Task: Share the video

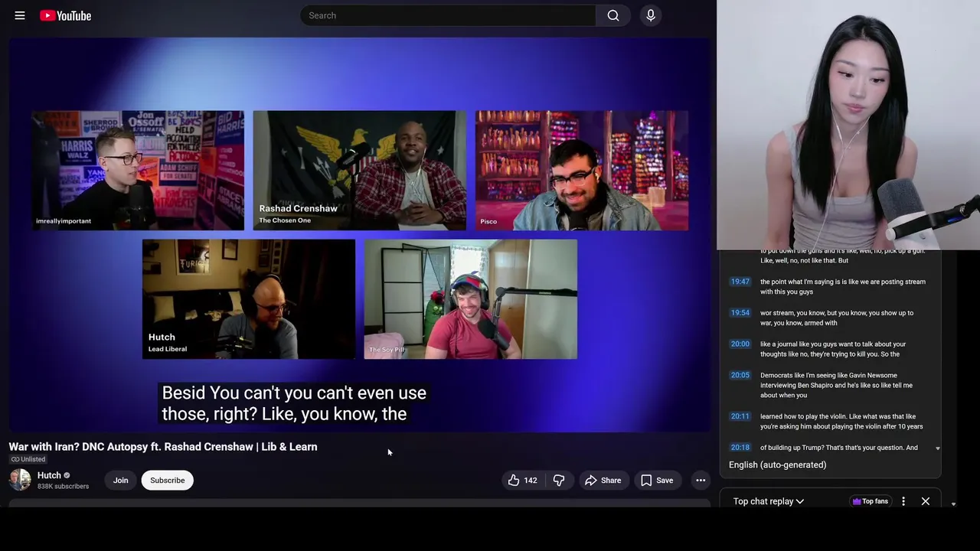Action: coord(603,481)
